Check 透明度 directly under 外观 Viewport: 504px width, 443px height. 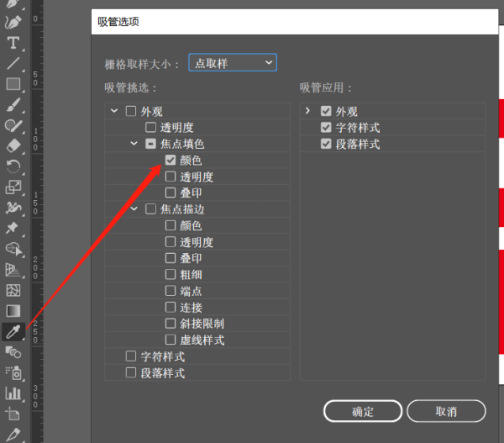(150, 127)
